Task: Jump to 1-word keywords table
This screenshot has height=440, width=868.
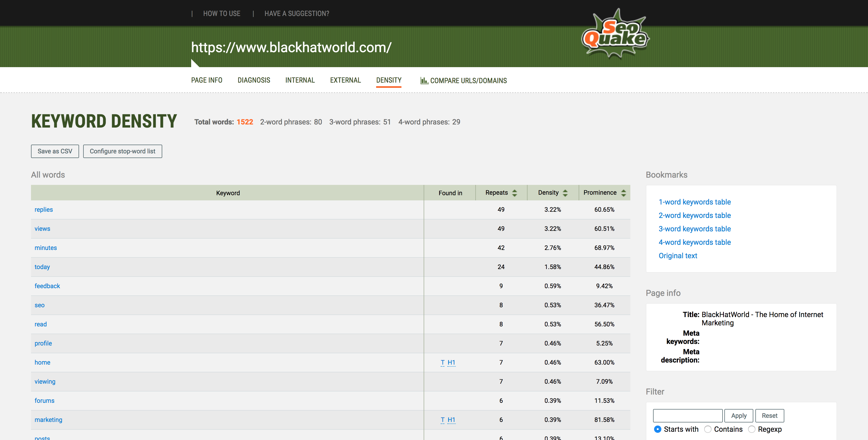Action: click(695, 202)
